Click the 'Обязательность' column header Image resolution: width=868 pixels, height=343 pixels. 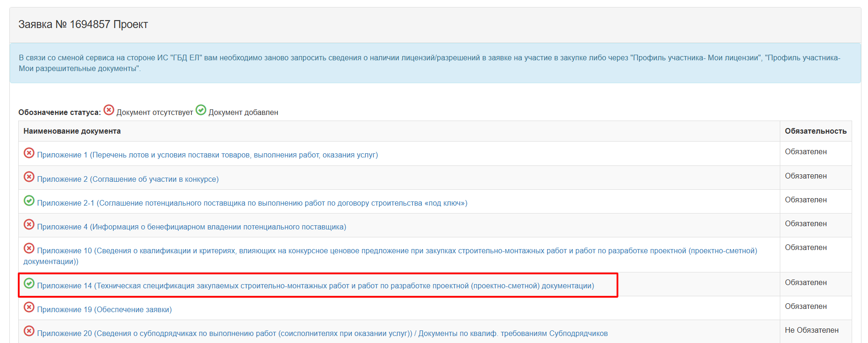click(x=815, y=131)
